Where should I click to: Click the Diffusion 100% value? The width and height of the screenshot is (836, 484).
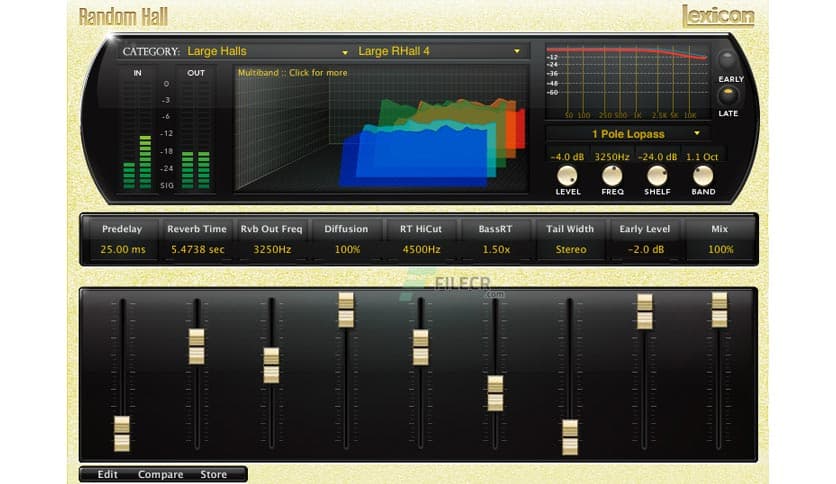[347, 249]
